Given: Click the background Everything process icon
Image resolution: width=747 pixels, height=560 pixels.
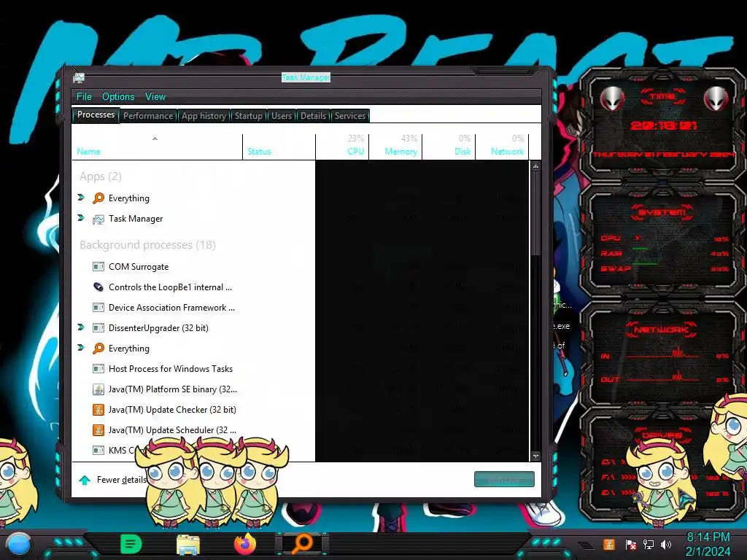Looking at the screenshot, I should [98, 348].
